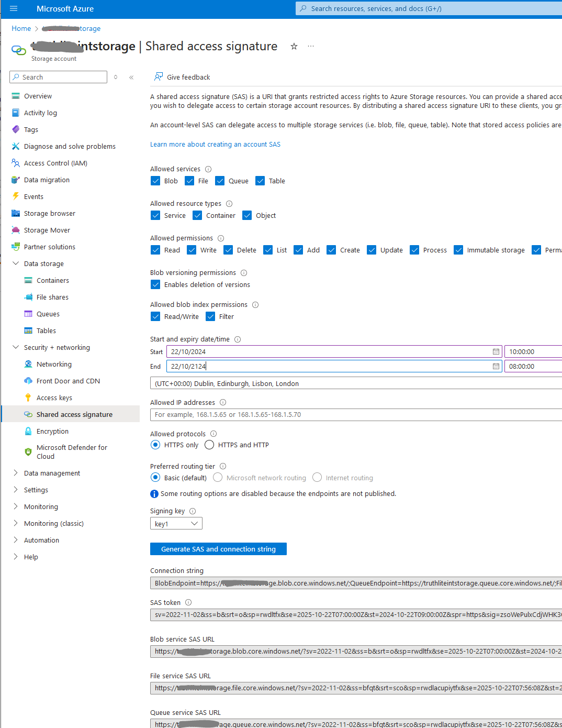Click the Give feedback icon
The width and height of the screenshot is (562, 728).
coord(158,77)
